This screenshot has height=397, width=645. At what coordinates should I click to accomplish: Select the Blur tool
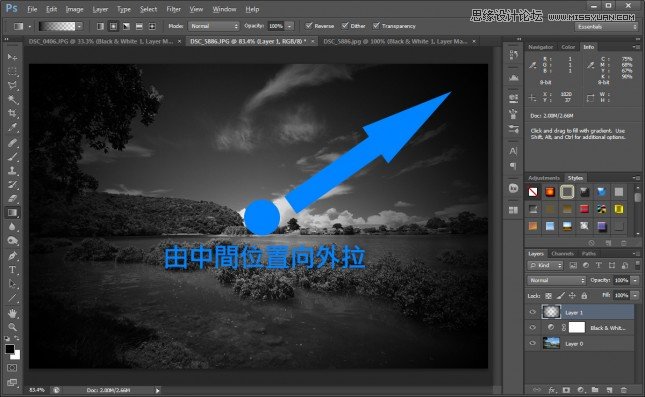pos(12,226)
